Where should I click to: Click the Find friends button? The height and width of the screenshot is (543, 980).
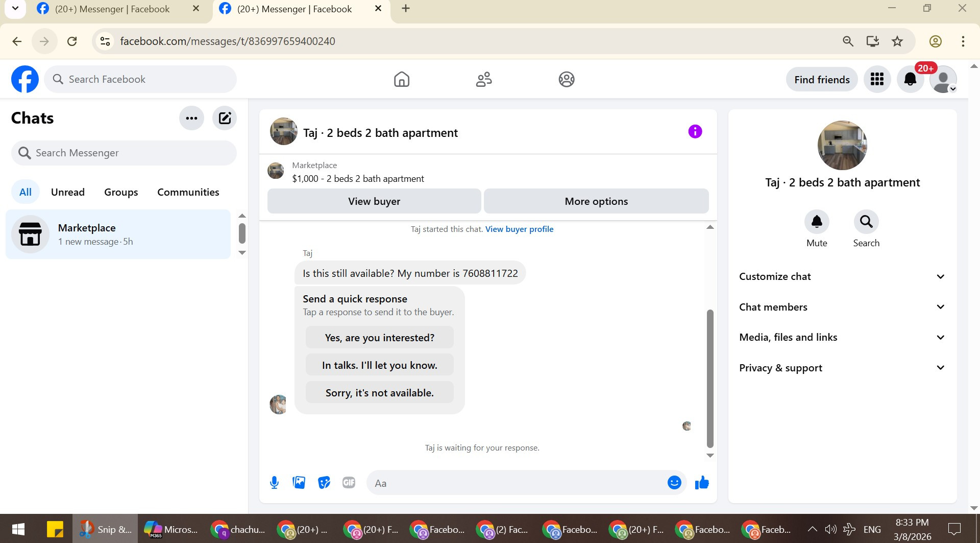[x=822, y=79]
